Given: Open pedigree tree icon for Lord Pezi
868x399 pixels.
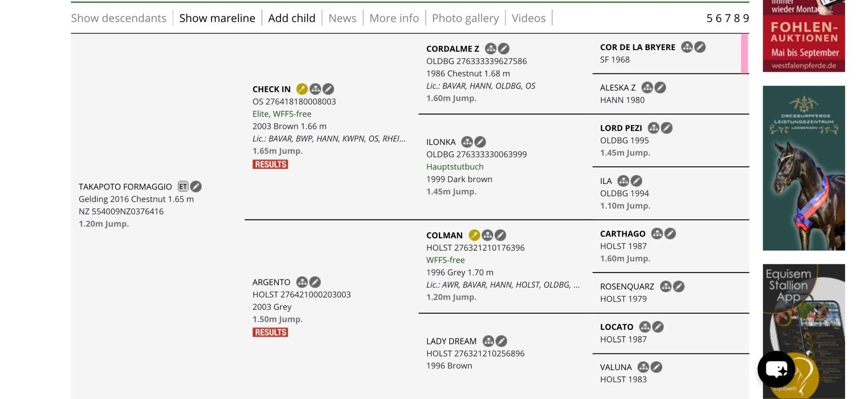Looking at the screenshot, I should tap(654, 128).
